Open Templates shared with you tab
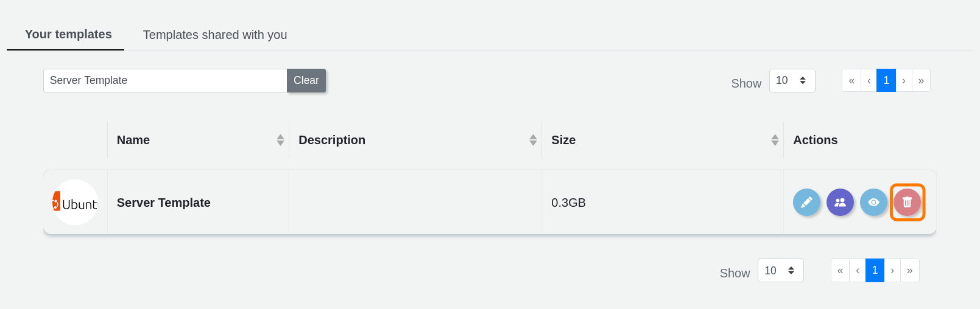 tap(215, 35)
